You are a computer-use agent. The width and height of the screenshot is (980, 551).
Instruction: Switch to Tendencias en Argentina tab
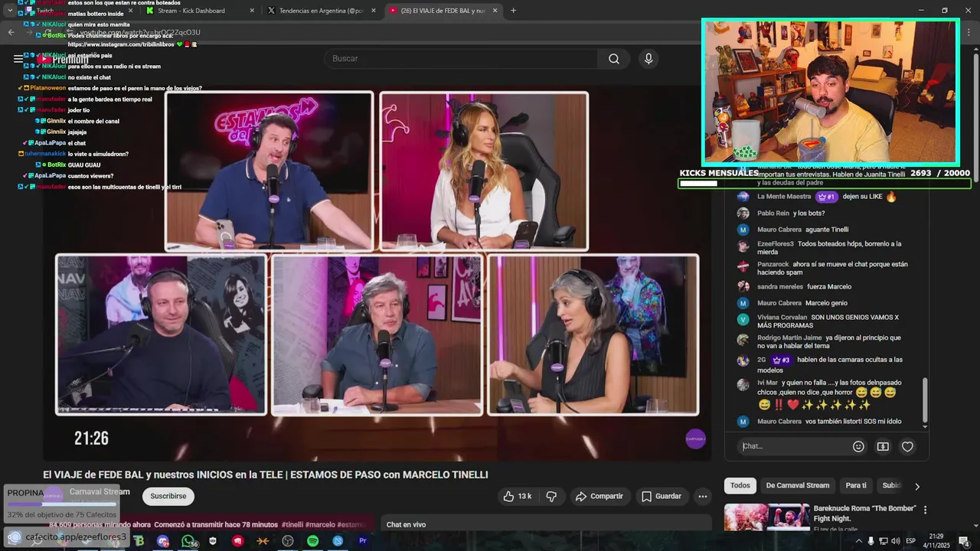click(x=322, y=11)
